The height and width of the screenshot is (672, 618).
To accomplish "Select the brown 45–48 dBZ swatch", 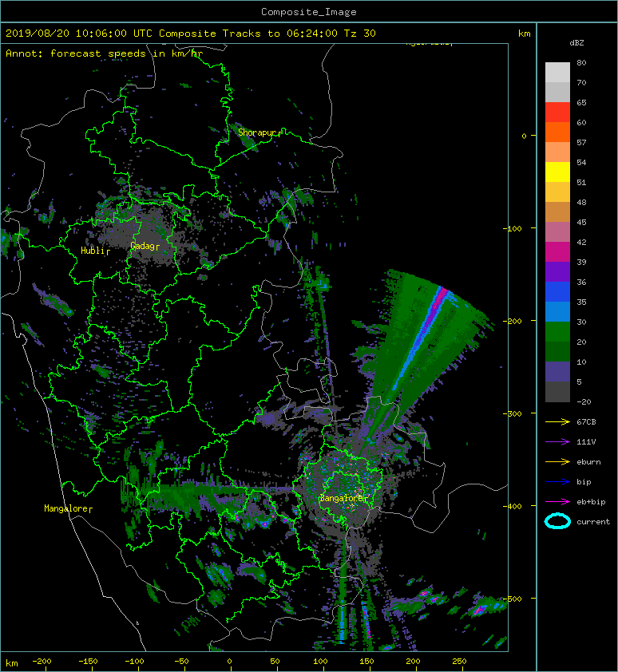I will tap(557, 211).
